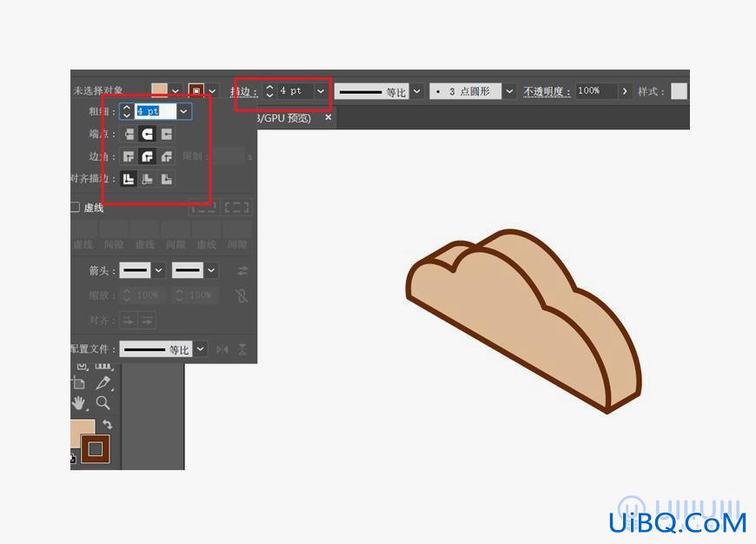
Task: Swap start and end arrowheads icon
Action: [x=242, y=270]
